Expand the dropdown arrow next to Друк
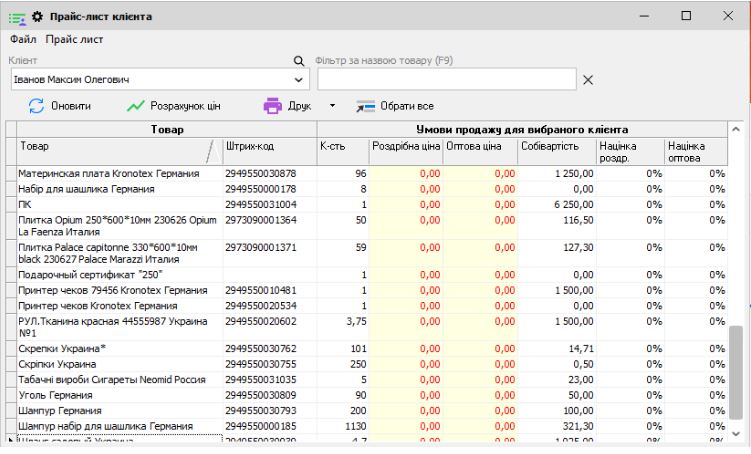This screenshot has width=751, height=454. [x=332, y=105]
